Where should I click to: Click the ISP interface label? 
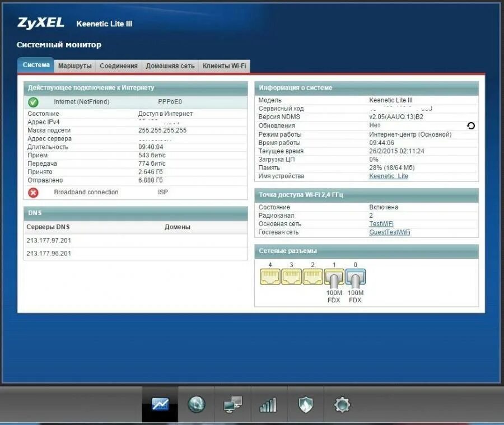click(162, 192)
